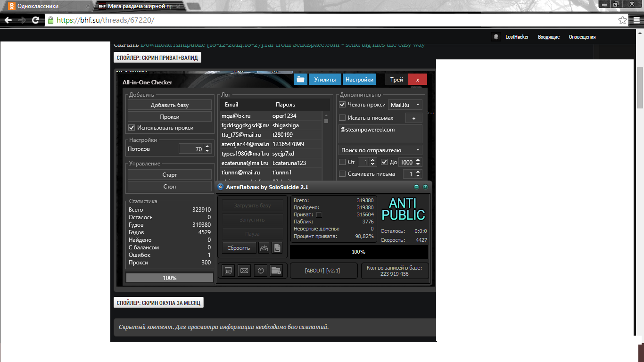Click the image file icon in АнтиПаблик
The height and width of the screenshot is (362, 644).
click(x=277, y=247)
